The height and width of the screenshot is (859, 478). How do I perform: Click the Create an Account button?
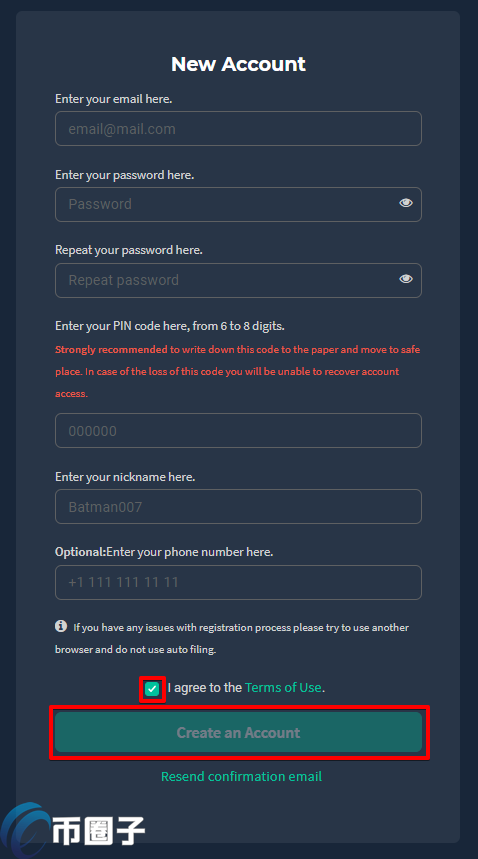[239, 732]
